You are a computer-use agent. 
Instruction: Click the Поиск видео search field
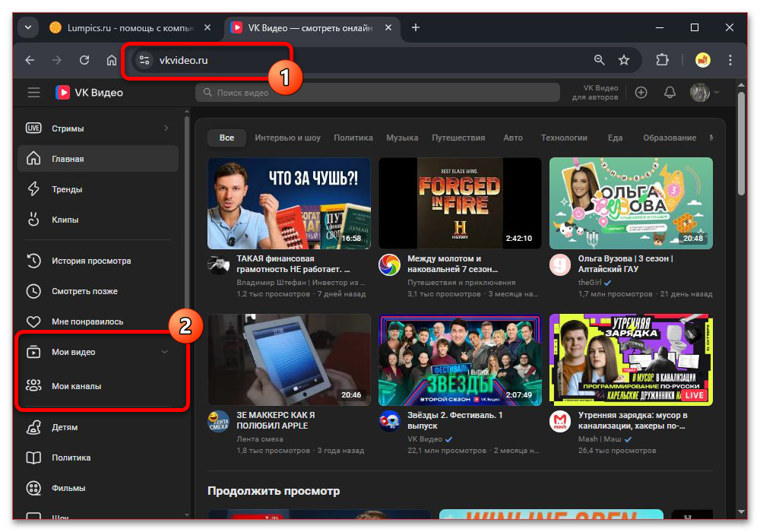(377, 93)
